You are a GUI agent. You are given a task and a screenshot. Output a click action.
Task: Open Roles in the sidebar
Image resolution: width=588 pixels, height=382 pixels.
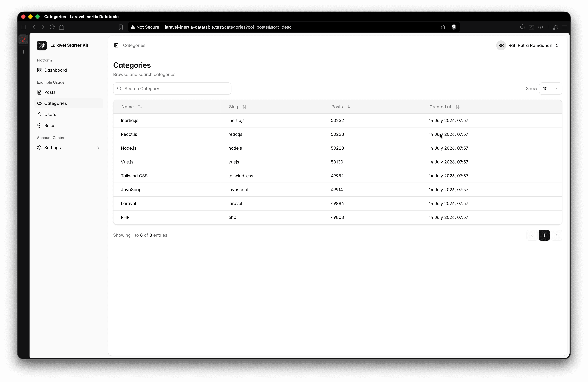(x=69, y=125)
